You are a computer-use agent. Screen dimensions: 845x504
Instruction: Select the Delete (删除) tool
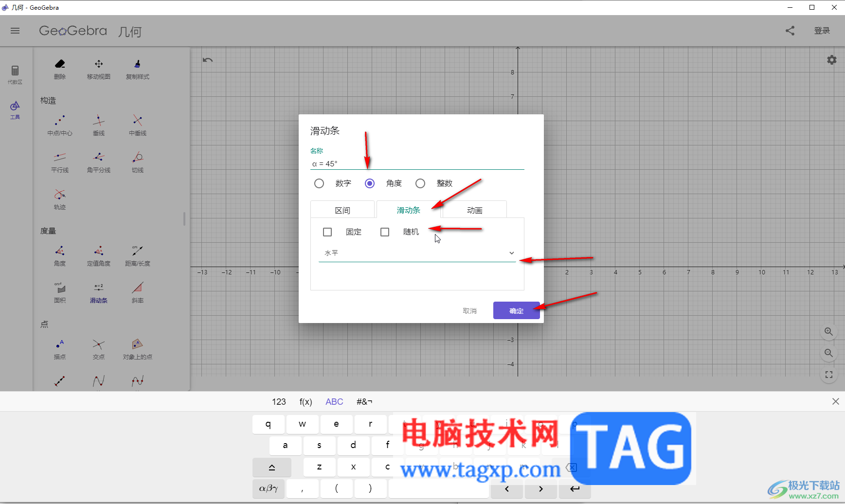tap(60, 69)
